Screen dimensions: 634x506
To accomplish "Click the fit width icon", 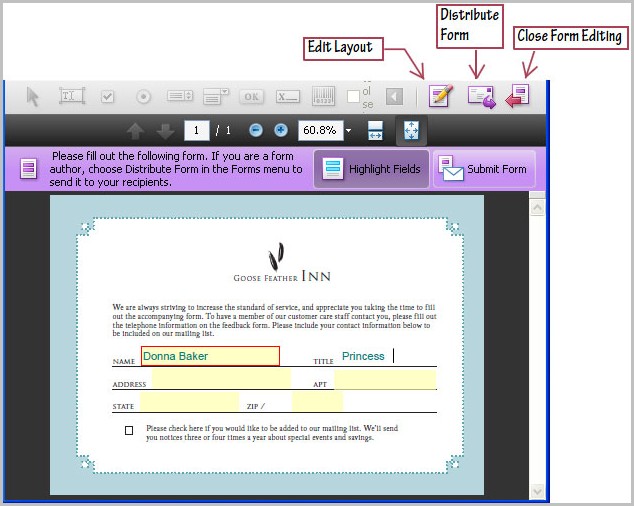I will [x=375, y=130].
